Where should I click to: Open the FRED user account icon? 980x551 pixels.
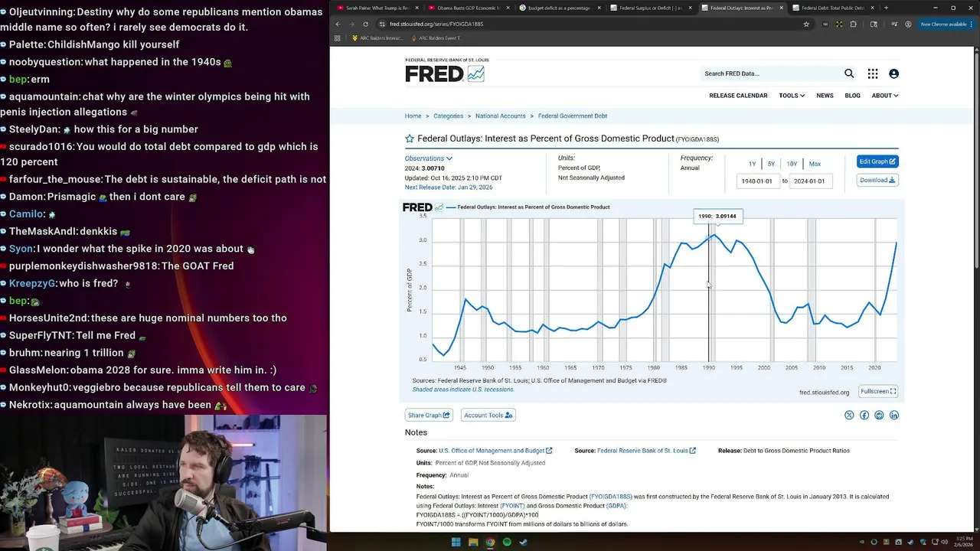coord(893,73)
